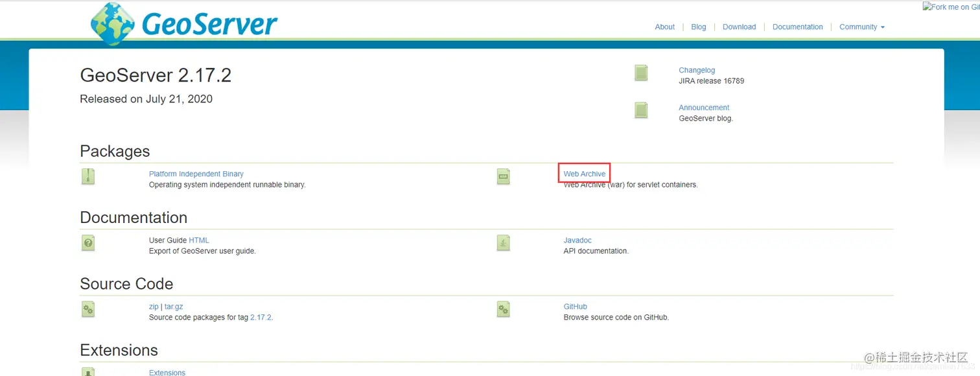Click the Source Code section heading
Image resolution: width=980 pixels, height=376 pixels.
point(126,284)
